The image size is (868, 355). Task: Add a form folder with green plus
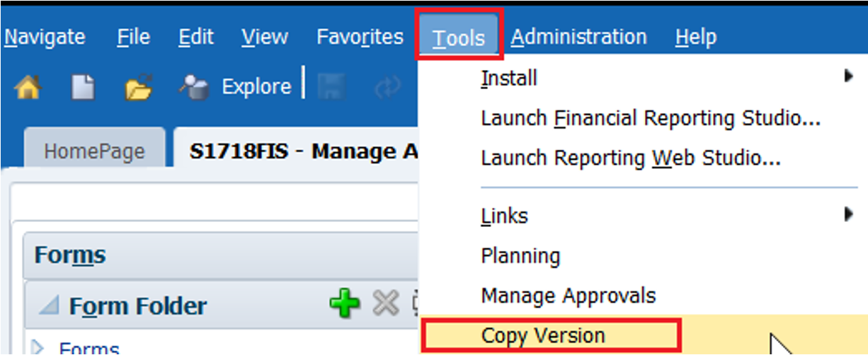[345, 305]
